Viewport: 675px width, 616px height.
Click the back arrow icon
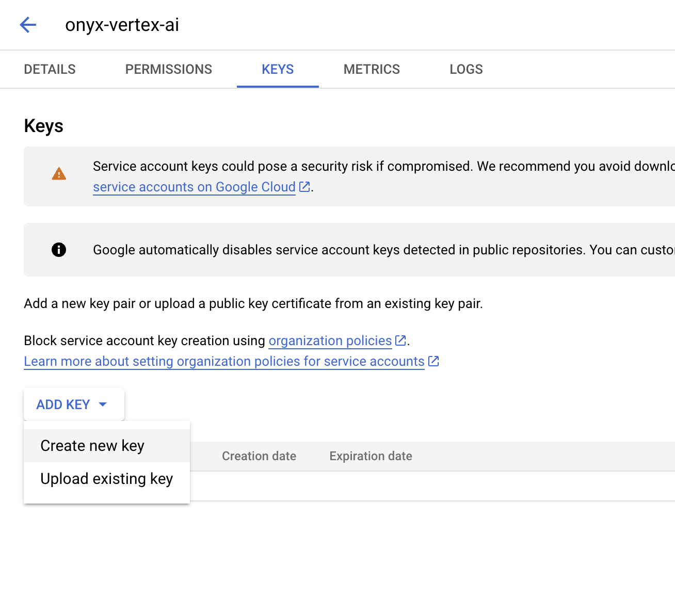(28, 25)
